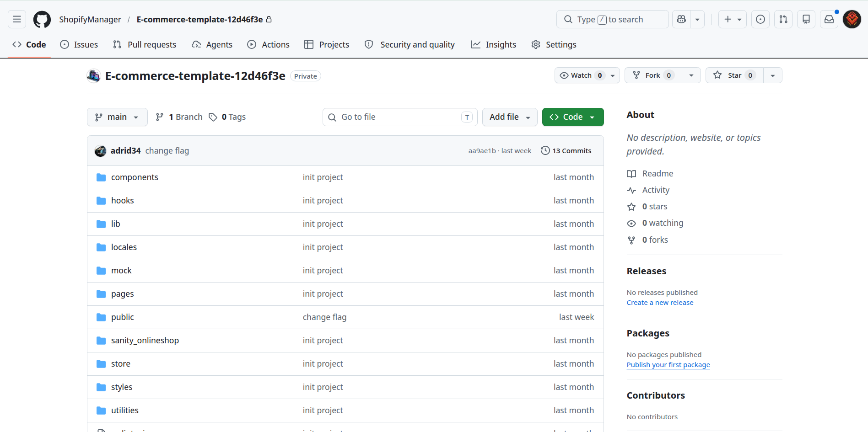This screenshot has width=868, height=432.
Task: Click Publish your first package
Action: coord(668,365)
